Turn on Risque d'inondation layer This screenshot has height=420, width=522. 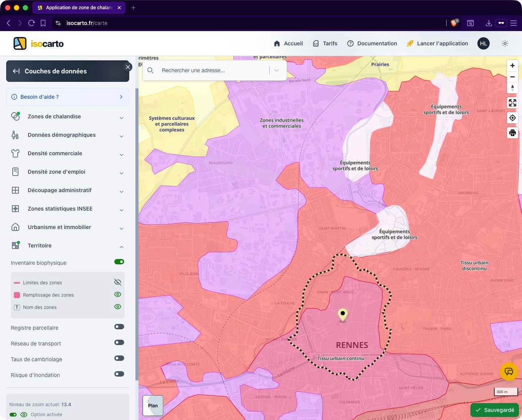coord(119,374)
